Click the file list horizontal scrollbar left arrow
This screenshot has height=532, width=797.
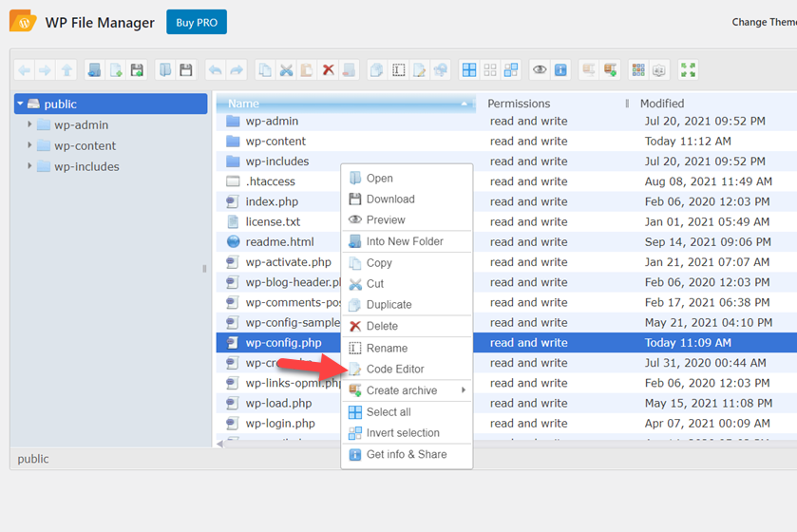tap(219, 444)
